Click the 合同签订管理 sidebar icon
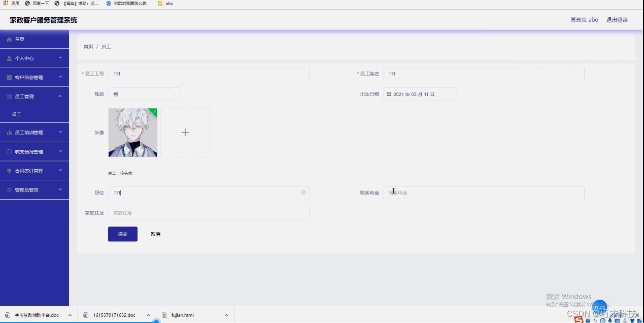 click(9, 171)
